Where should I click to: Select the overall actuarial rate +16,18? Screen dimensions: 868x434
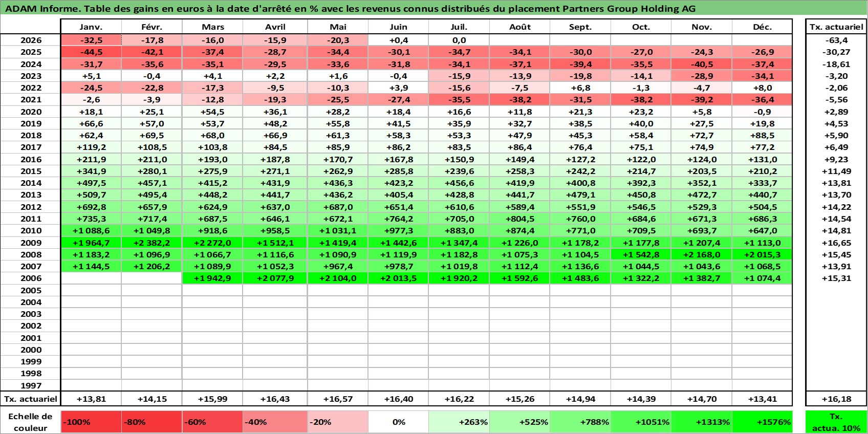point(836,399)
